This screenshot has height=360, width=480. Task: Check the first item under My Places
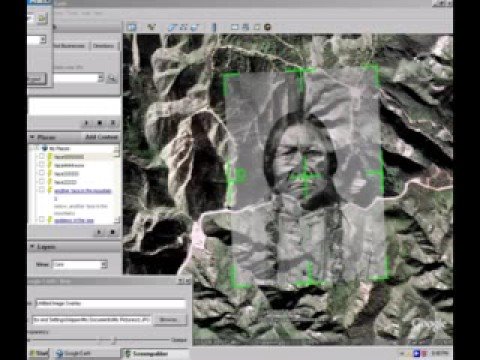(x=42, y=156)
